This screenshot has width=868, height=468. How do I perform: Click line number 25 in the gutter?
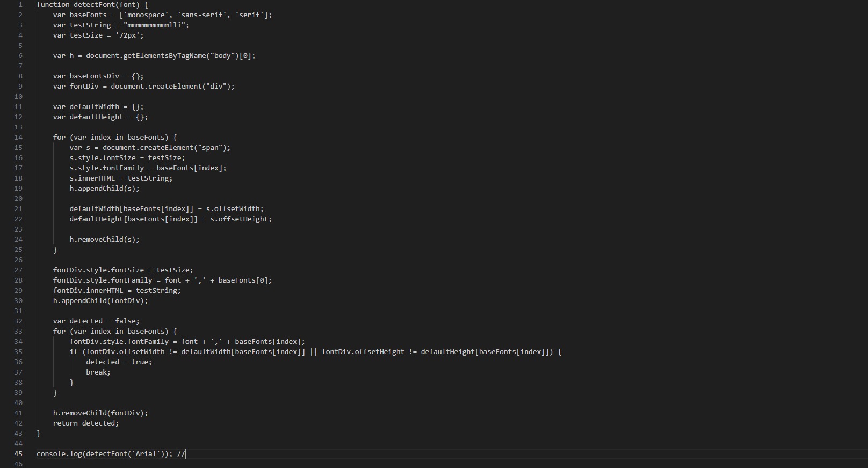pyautogui.click(x=18, y=249)
